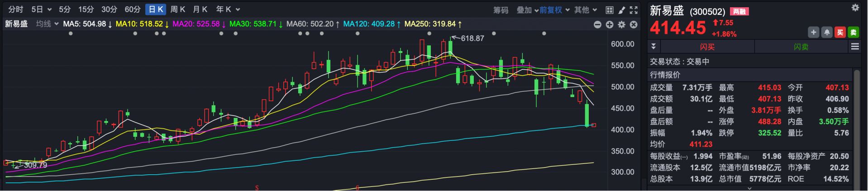
Task: Remove the moving average overlay with the X circle icon
Action: (634, 24)
